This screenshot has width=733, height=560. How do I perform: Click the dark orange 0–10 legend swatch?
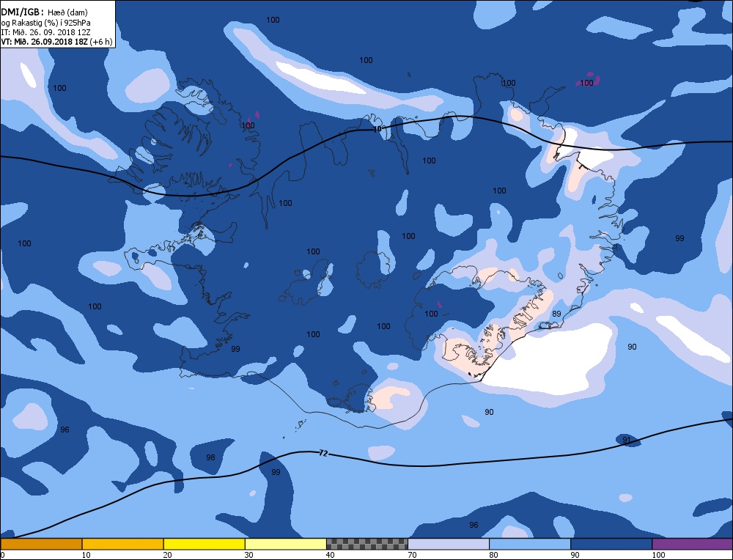[x=41, y=544]
